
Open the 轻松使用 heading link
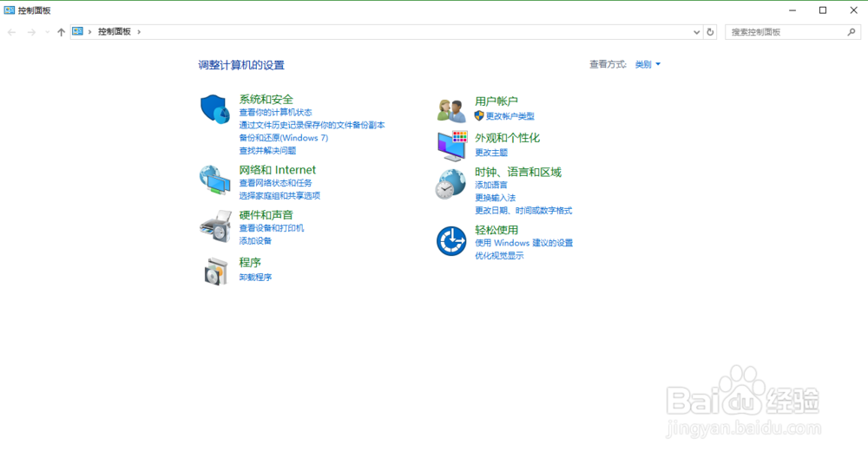tap(496, 230)
